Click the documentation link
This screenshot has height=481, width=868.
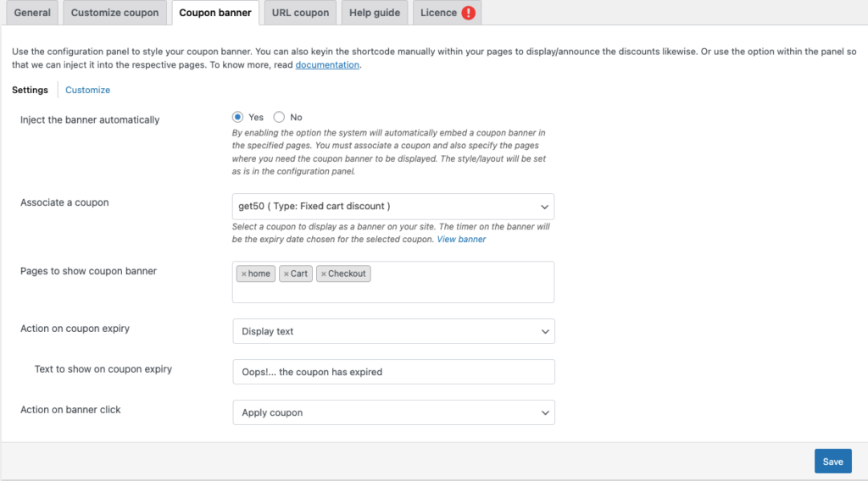click(x=327, y=65)
